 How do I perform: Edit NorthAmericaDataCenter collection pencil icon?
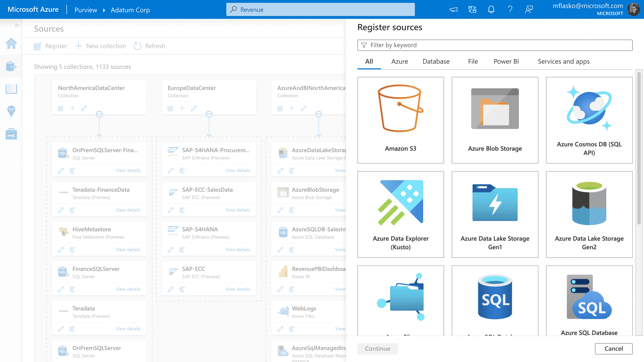(x=84, y=108)
